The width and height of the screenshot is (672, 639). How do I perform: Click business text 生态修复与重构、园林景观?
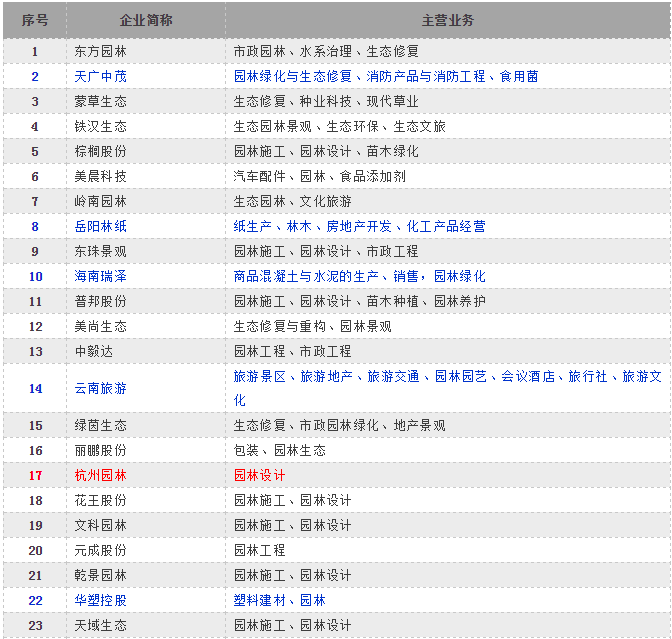(x=312, y=326)
